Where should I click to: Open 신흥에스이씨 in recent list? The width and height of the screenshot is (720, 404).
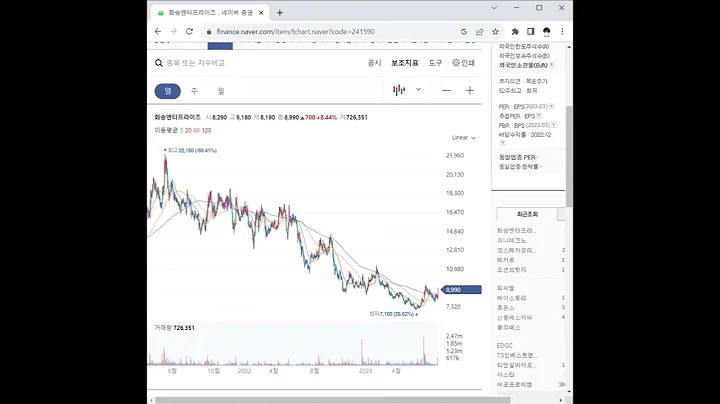514,318
